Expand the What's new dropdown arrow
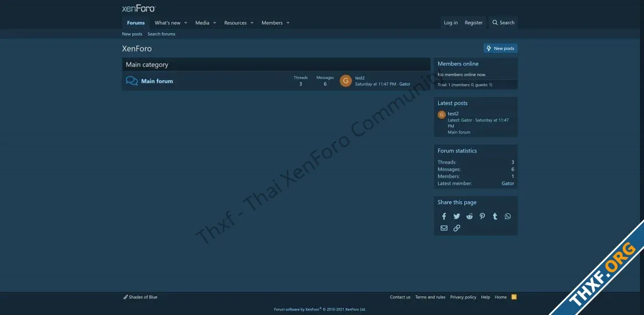The image size is (644, 315). click(186, 23)
